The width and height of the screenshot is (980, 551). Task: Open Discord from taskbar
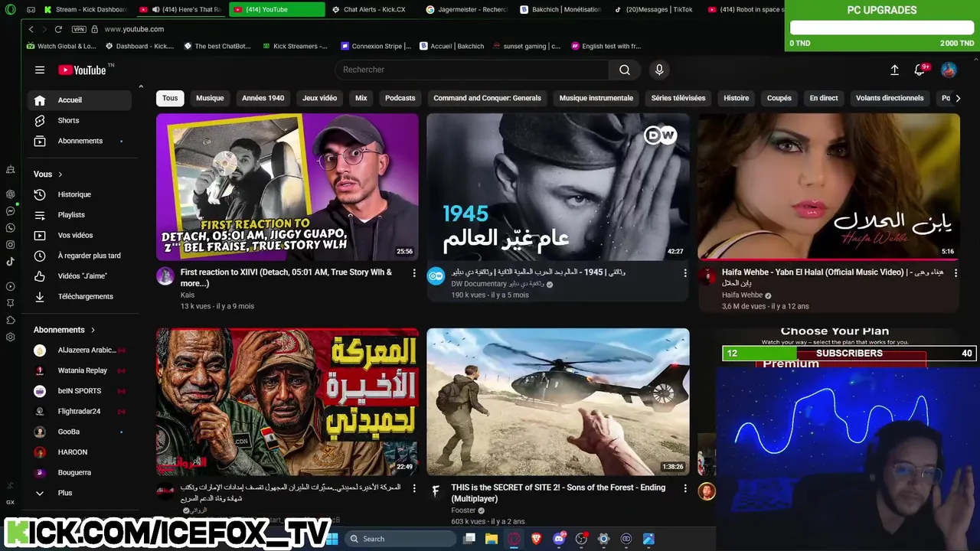coord(559,539)
